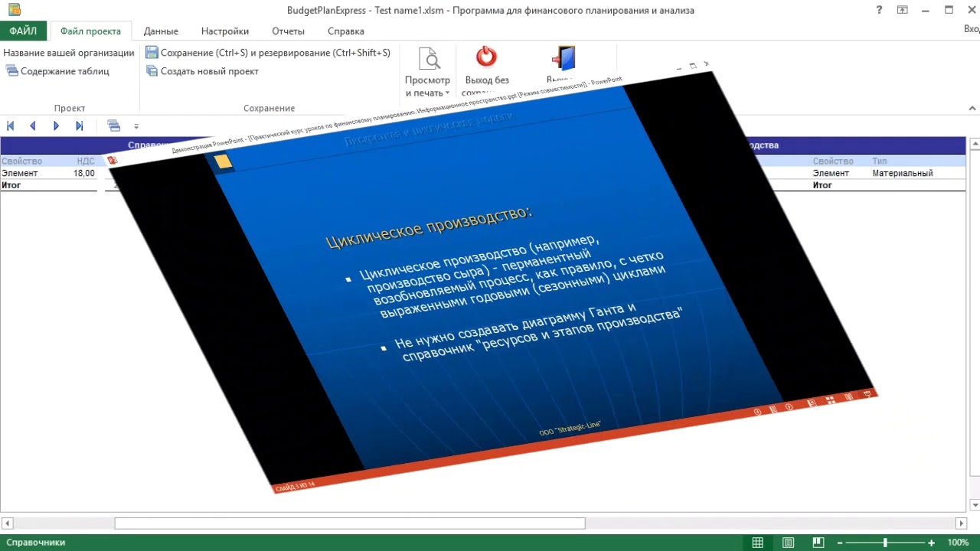The image size is (980, 551).
Task: Open the ФАЙЛ tab
Action: point(24,31)
